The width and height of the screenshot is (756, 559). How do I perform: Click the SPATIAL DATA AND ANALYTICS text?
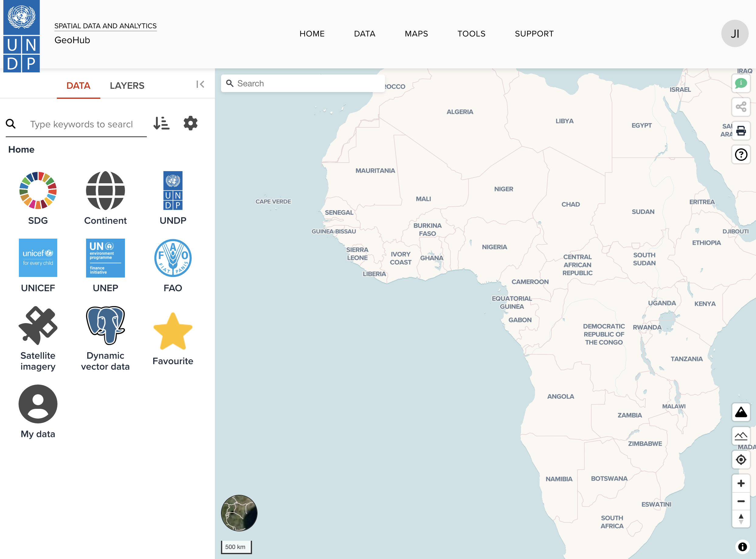click(x=105, y=26)
